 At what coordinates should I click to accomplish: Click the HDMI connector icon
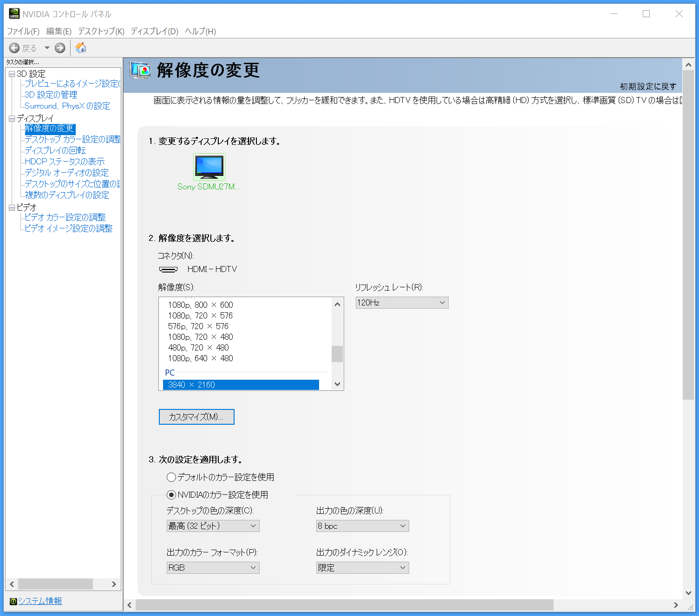(168, 269)
